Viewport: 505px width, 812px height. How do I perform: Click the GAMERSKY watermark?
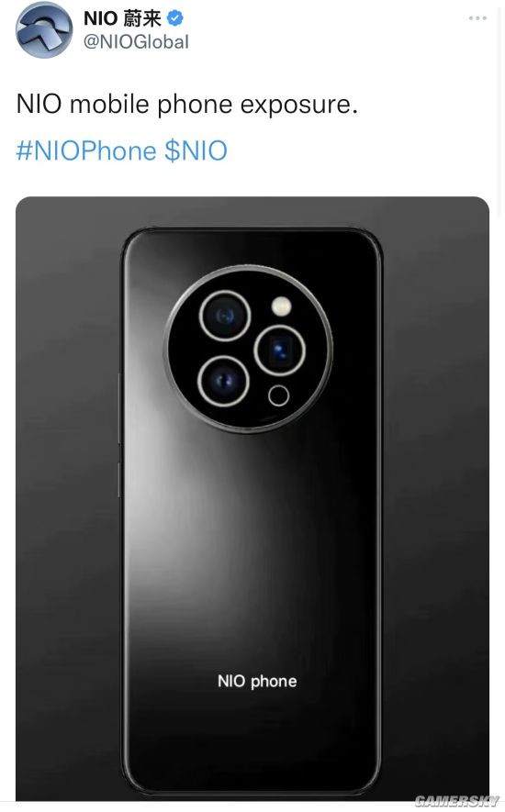coord(456,801)
